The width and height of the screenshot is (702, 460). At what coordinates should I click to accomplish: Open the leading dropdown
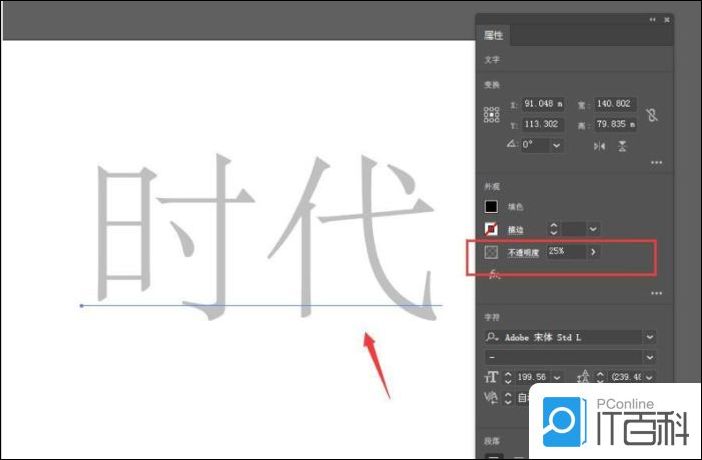[x=650, y=378]
